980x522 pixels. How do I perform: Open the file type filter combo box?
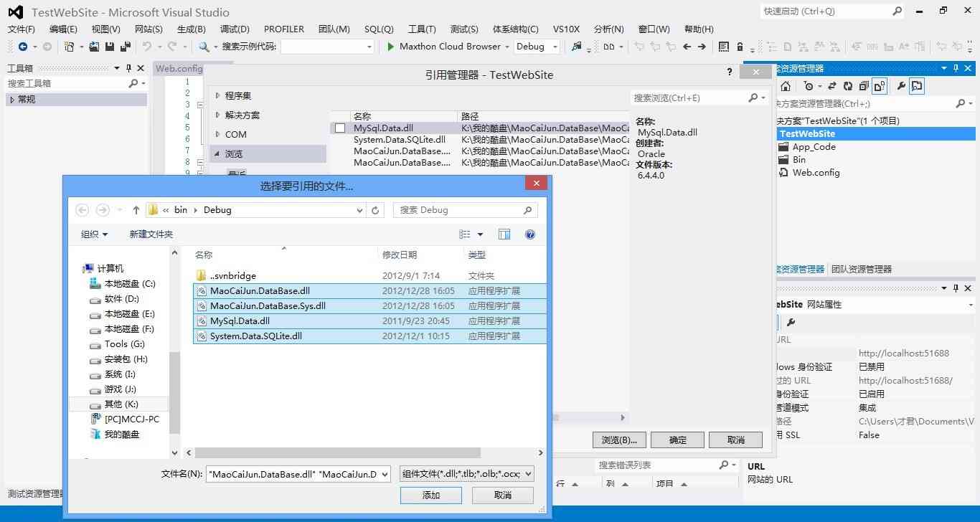coord(466,475)
